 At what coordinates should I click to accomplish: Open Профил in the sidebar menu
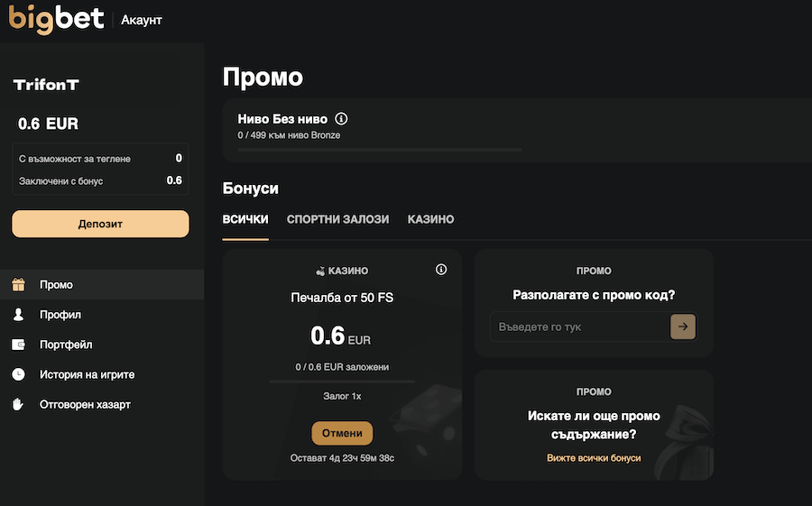[102, 315]
